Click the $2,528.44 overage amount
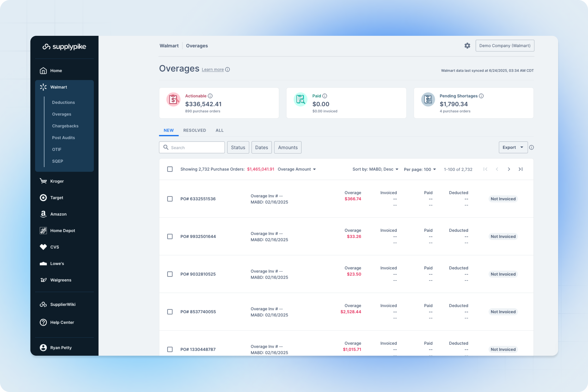This screenshot has width=588, height=392. (351, 312)
